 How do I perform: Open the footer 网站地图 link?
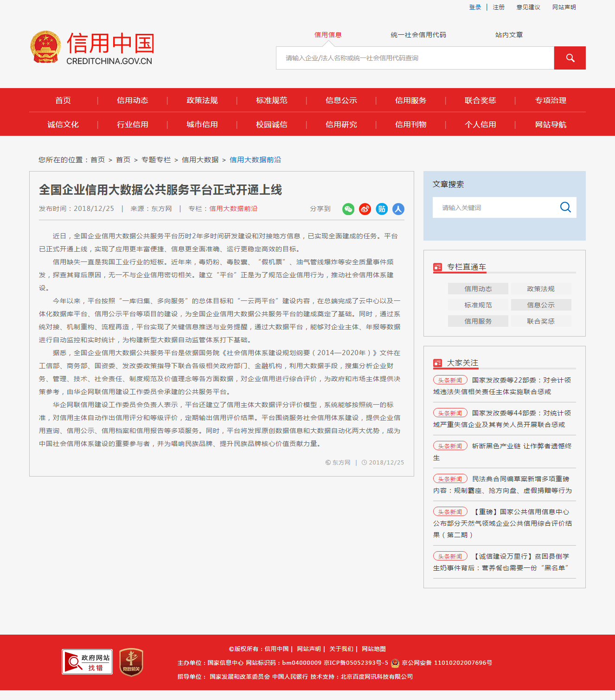[374, 649]
